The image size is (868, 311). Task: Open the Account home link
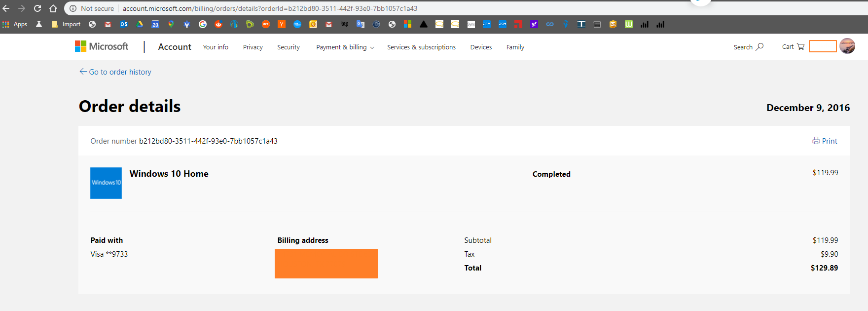pyautogui.click(x=175, y=47)
